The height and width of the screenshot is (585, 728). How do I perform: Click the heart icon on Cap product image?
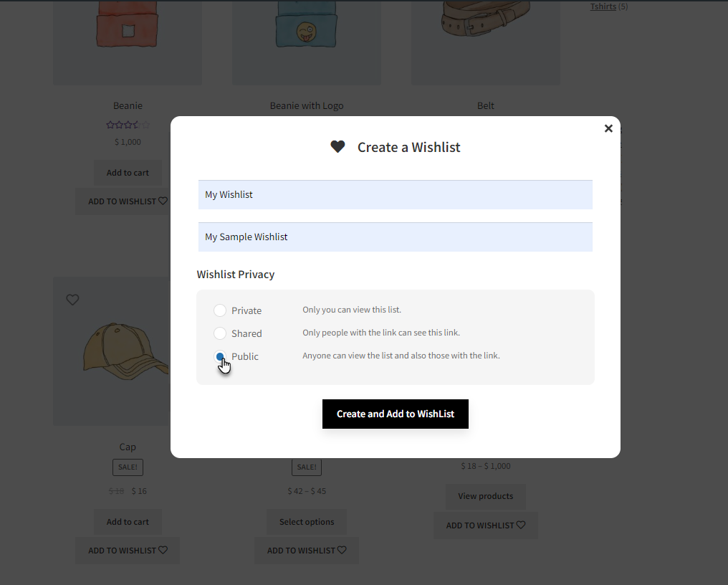(72, 300)
